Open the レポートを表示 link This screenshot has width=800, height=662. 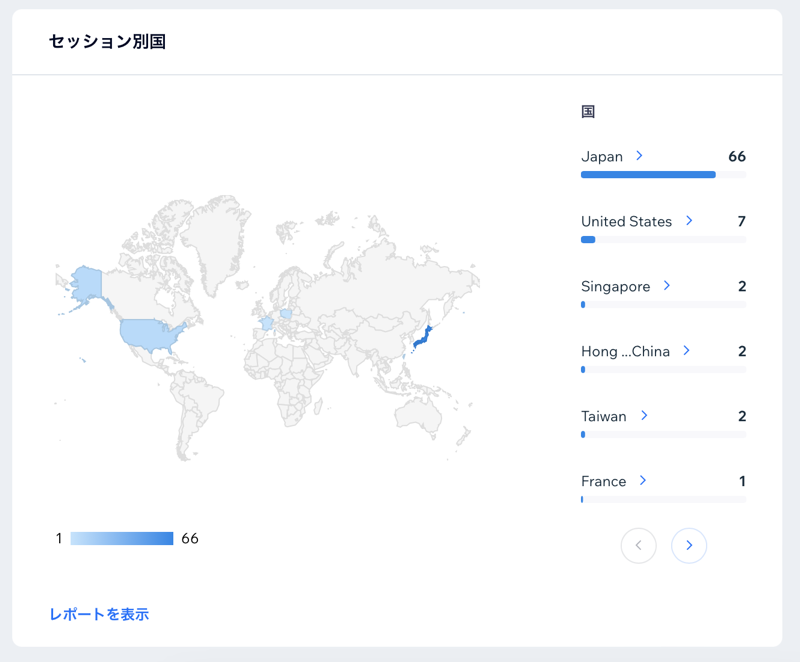point(99,614)
